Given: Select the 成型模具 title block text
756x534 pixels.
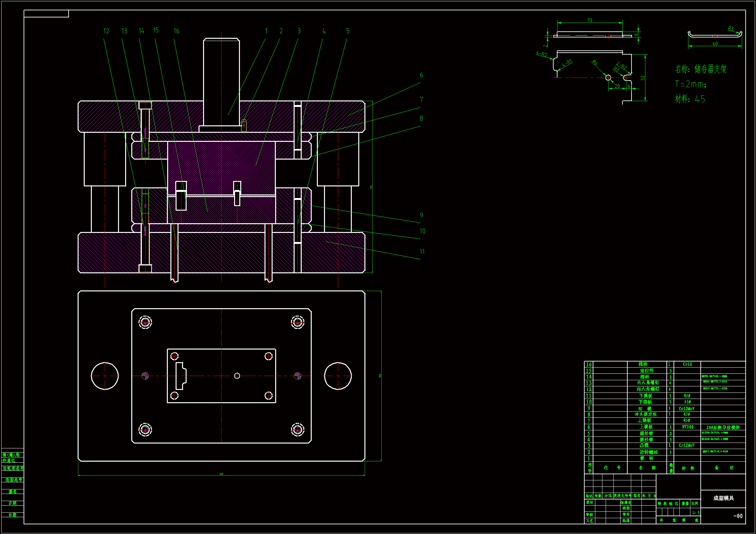Looking at the screenshot, I should (x=723, y=498).
